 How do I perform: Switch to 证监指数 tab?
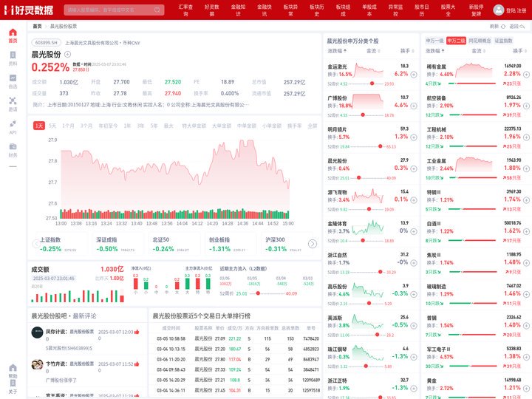(503, 41)
